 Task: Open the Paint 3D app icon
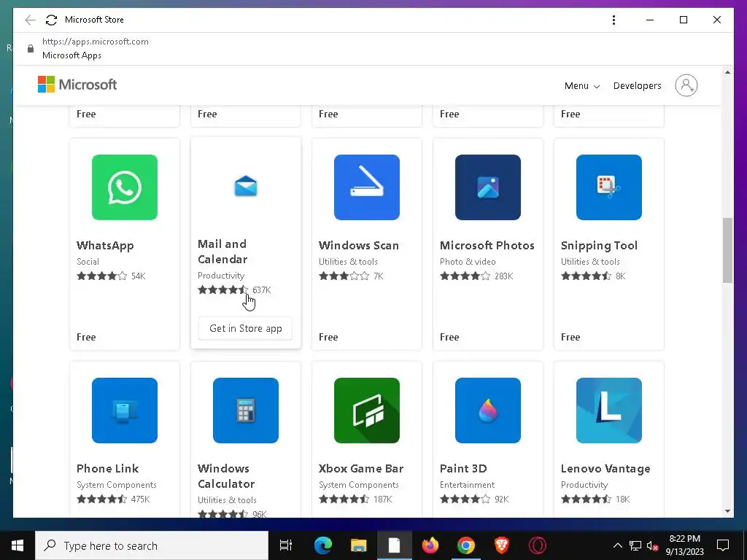488,411
